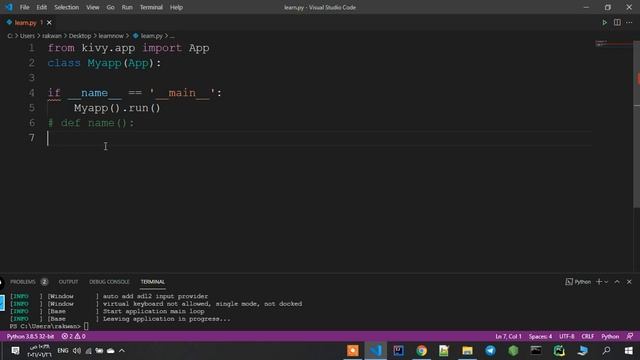The height and width of the screenshot is (360, 640).
Task: Open the action center notification icon
Action: (x=15, y=351)
